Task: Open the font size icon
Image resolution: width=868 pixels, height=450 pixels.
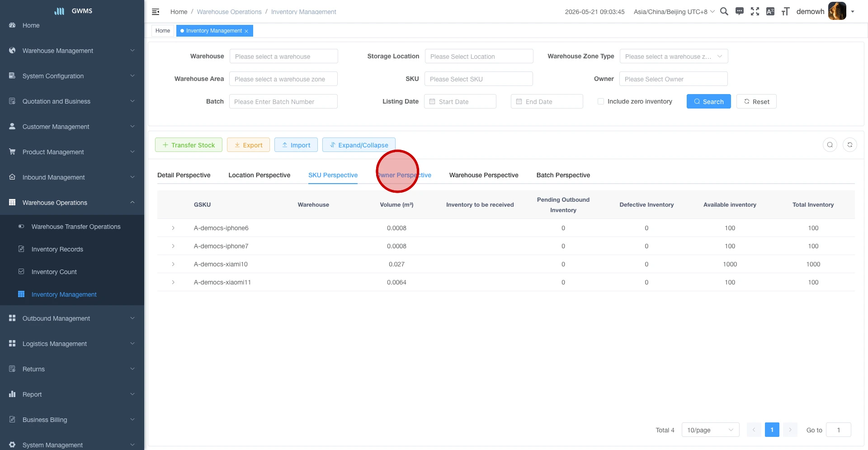Action: coord(786,11)
